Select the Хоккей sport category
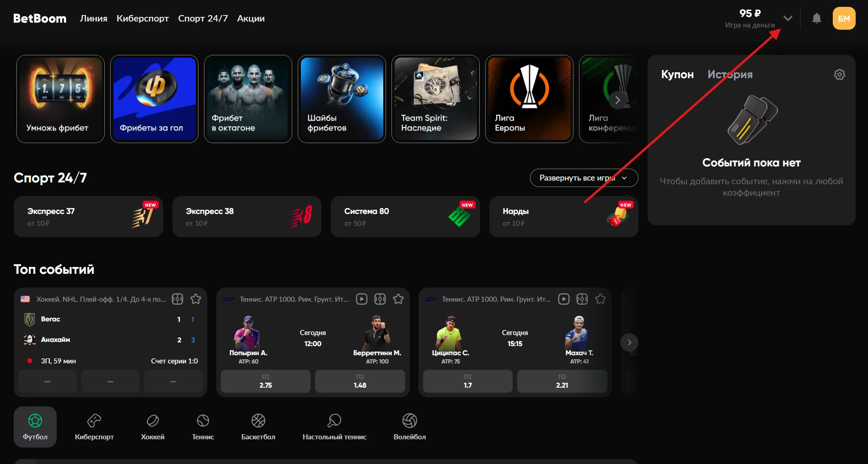Screen dimensions: 868x464 tap(153, 427)
